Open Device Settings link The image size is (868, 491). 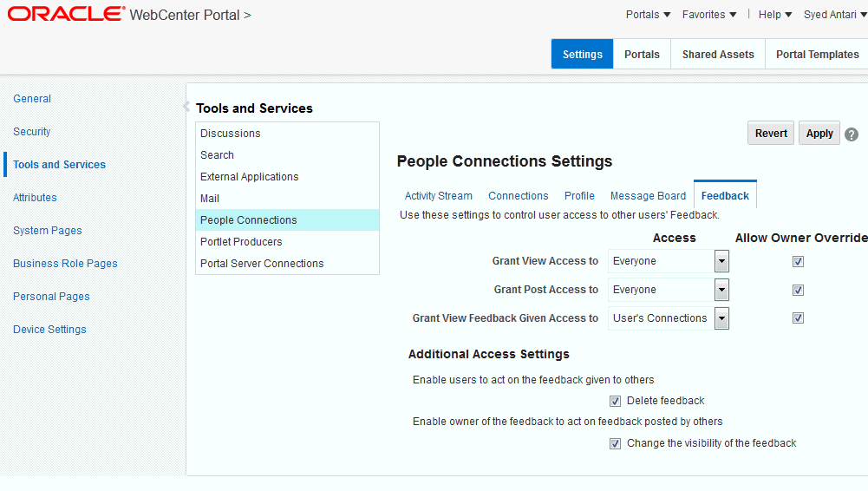49,330
